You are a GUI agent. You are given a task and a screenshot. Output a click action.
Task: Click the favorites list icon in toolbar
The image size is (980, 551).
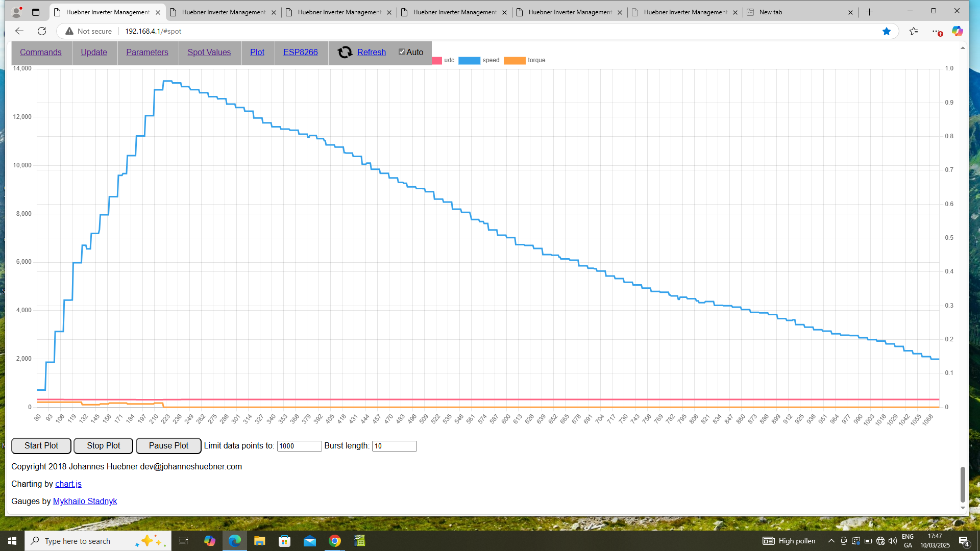point(914,31)
